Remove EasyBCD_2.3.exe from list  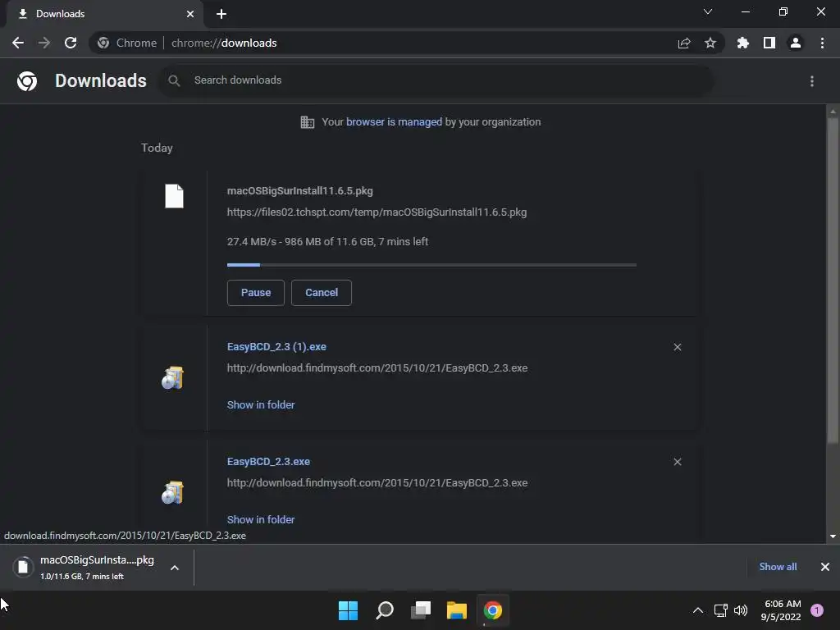pyautogui.click(x=677, y=462)
